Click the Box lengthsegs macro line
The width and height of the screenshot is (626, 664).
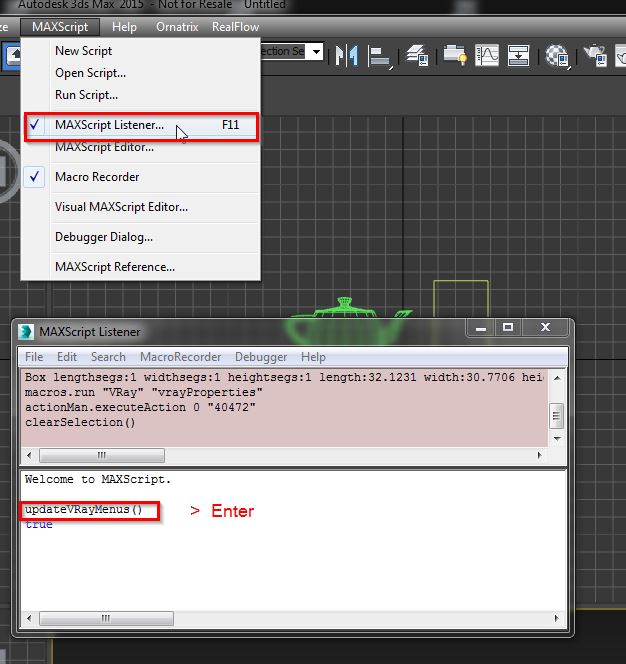[x=284, y=377]
